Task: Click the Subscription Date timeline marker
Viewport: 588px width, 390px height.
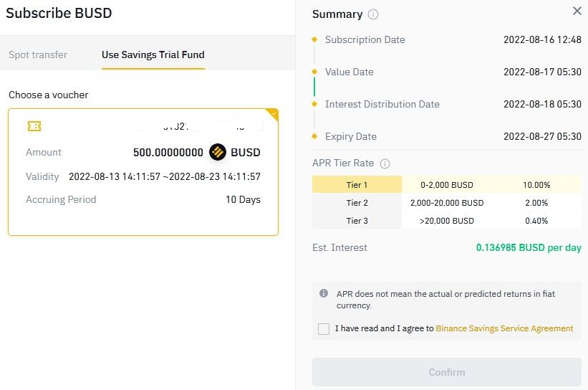Action: (314, 39)
